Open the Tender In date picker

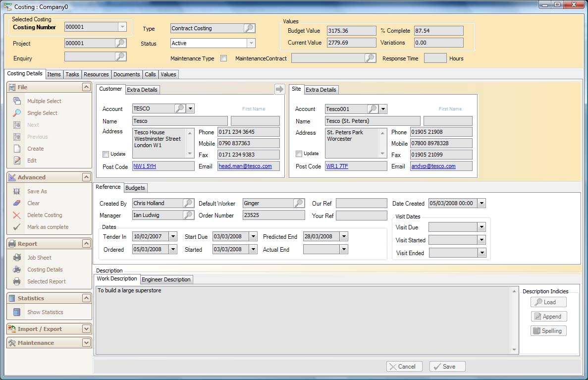pos(173,237)
